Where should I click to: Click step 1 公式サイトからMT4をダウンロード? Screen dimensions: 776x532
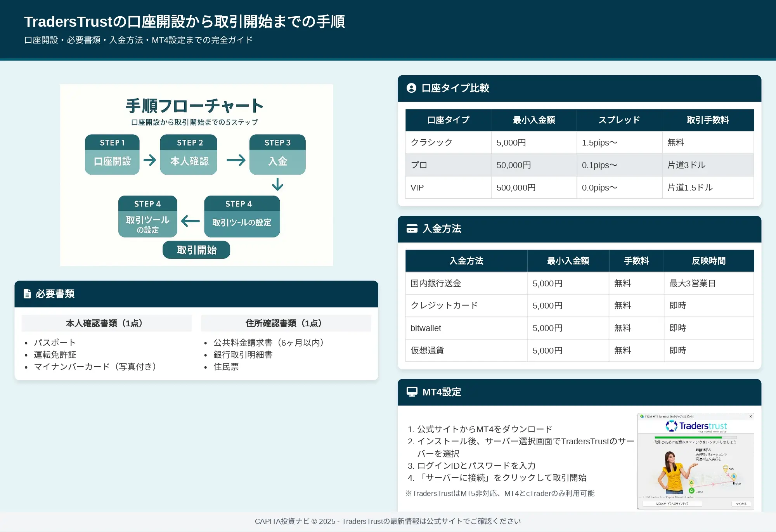point(485,429)
